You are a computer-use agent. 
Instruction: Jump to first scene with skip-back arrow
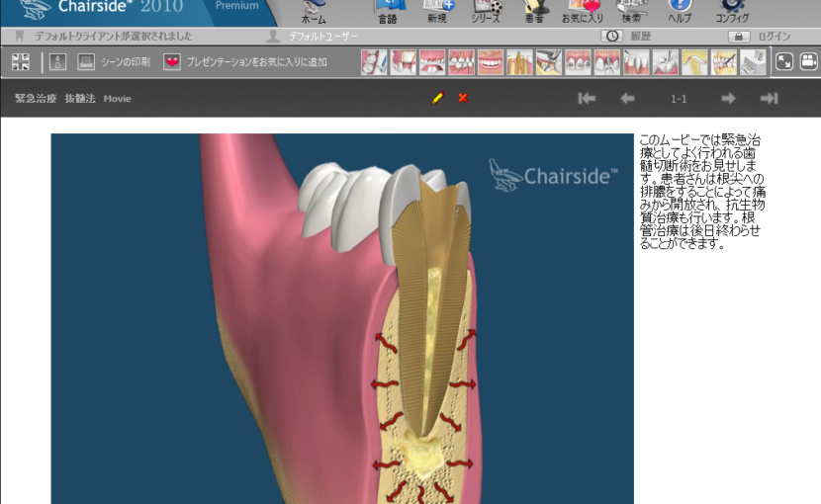(587, 99)
